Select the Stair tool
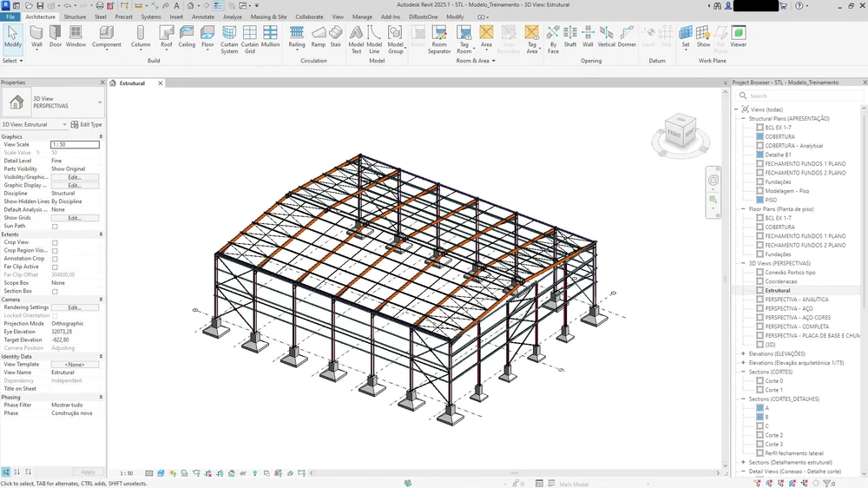This screenshot has width=868, height=488. pyautogui.click(x=335, y=36)
